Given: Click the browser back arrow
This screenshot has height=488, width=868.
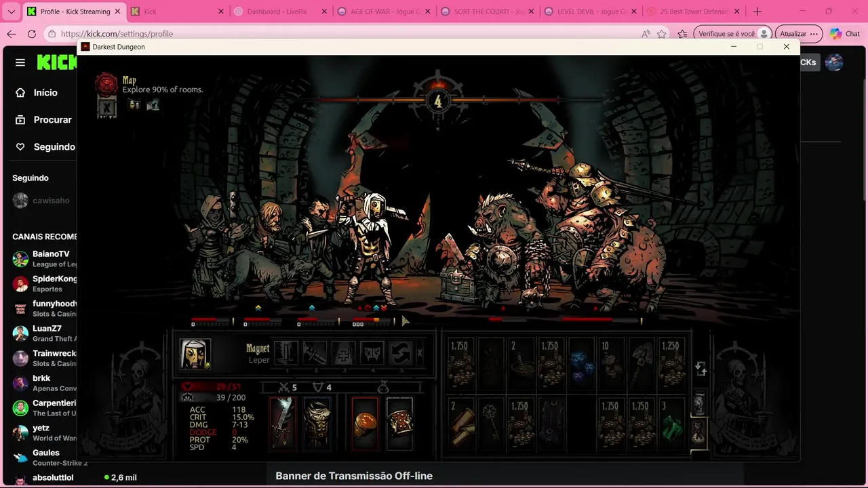Looking at the screenshot, I should point(11,34).
